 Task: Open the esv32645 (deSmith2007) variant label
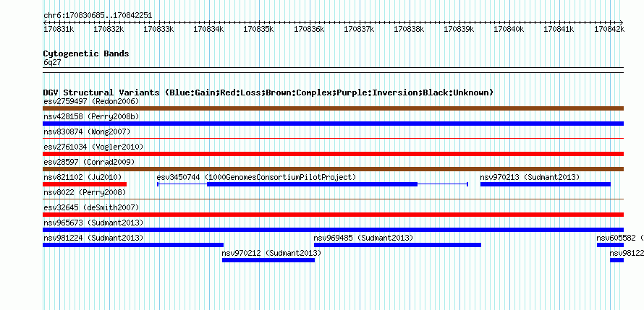point(91,207)
